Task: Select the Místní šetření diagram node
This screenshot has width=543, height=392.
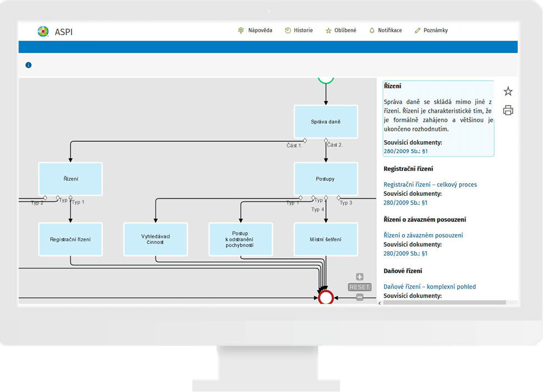Action: 326,239
